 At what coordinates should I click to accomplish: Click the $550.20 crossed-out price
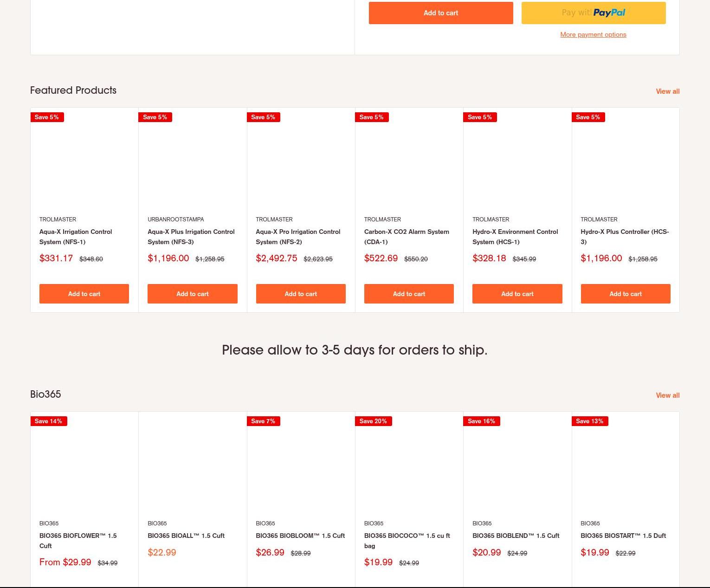point(416,259)
